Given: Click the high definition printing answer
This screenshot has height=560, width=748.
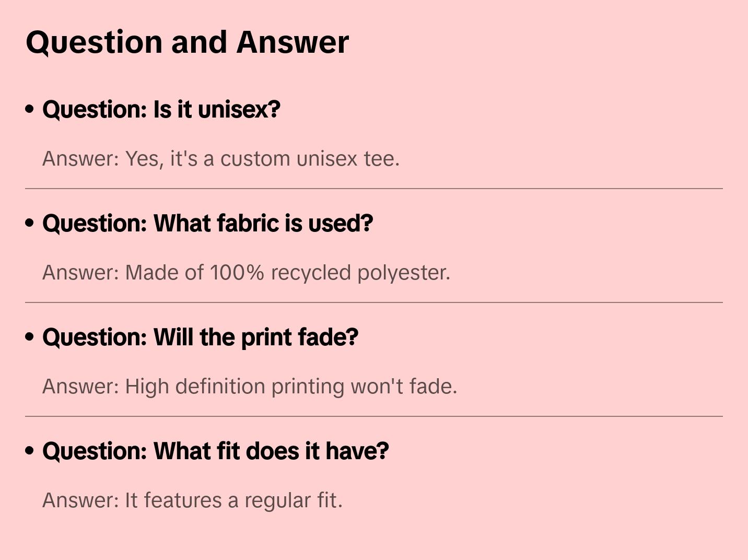Looking at the screenshot, I should 250,387.
